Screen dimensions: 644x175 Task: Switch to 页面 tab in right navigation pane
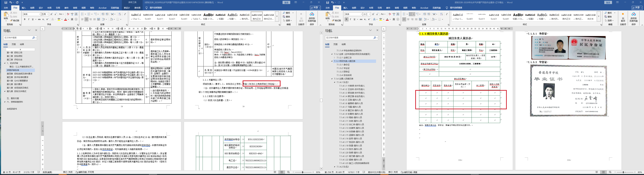[335, 44]
